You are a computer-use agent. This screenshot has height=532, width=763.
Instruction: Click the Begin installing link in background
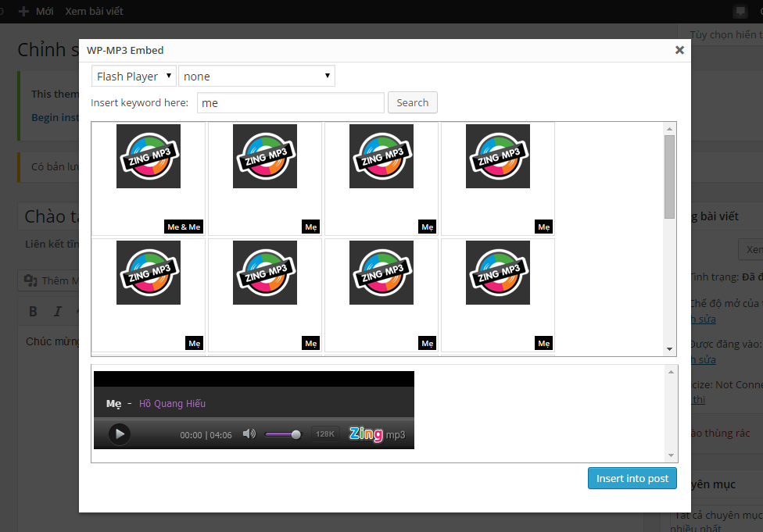tap(55, 118)
